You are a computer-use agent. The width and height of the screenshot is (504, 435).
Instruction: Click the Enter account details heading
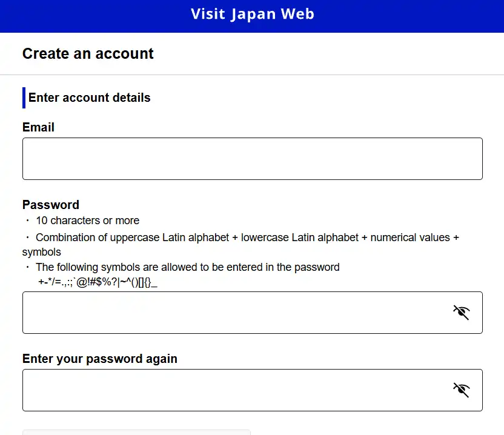90,98
